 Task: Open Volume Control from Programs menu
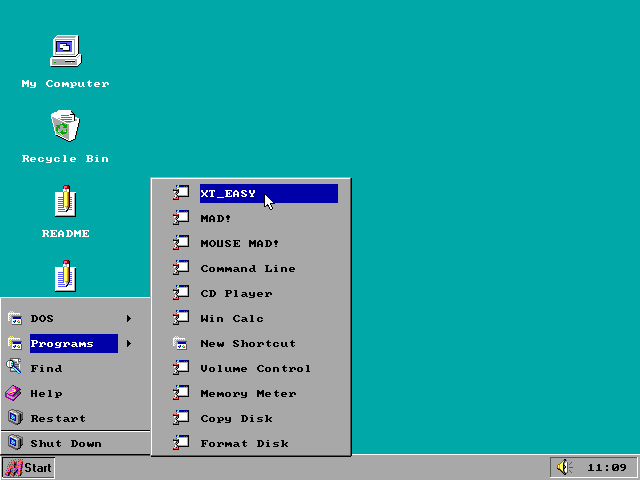[x=251, y=369]
